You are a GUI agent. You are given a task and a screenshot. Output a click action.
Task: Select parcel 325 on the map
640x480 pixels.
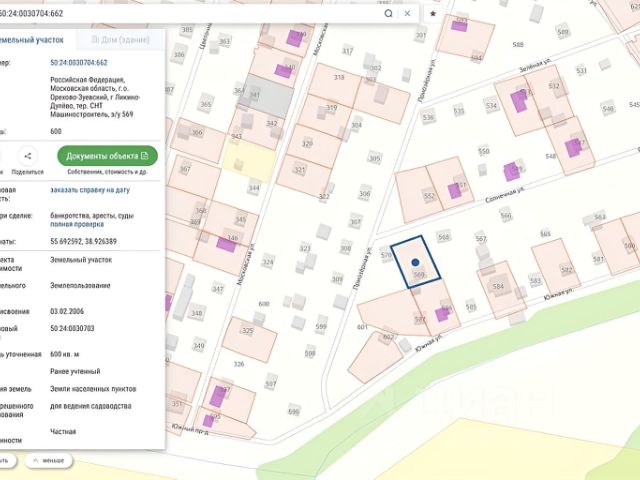[249, 338]
